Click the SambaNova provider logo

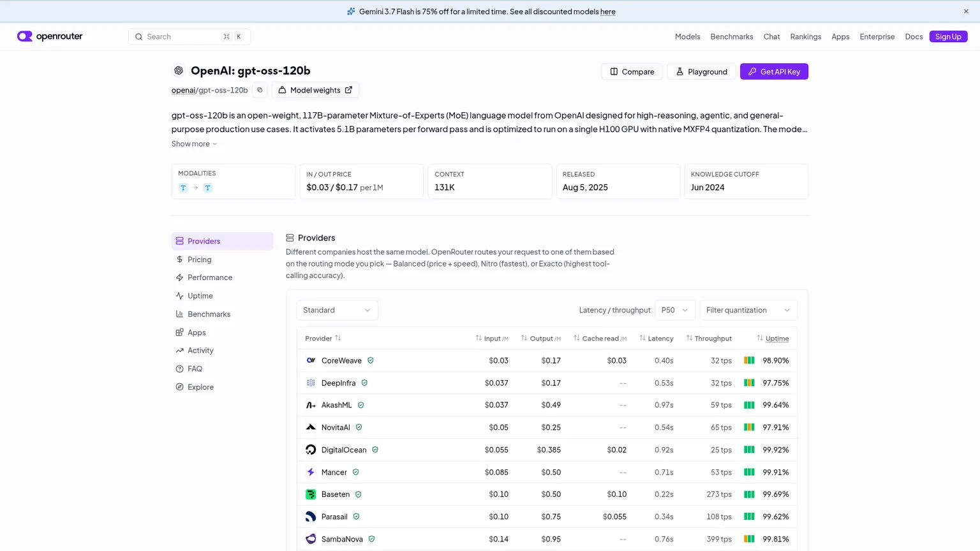point(311,539)
